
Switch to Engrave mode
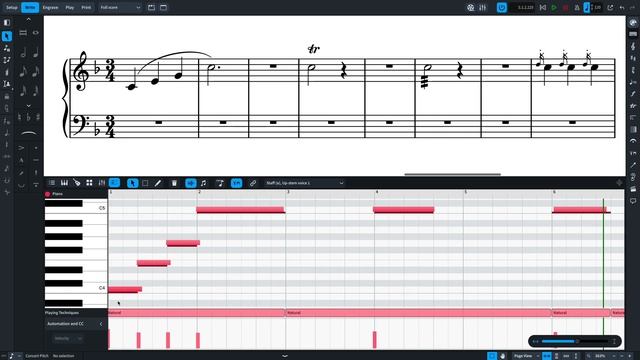(50, 7)
